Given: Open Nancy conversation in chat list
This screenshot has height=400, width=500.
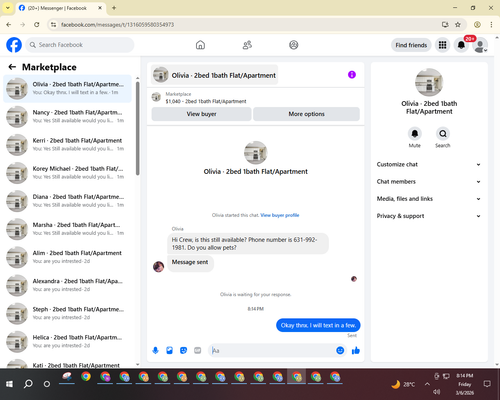Looking at the screenshot, I should [67, 116].
